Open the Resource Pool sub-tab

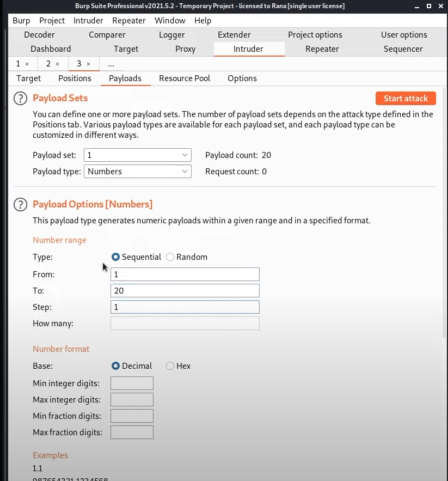pyautogui.click(x=185, y=78)
